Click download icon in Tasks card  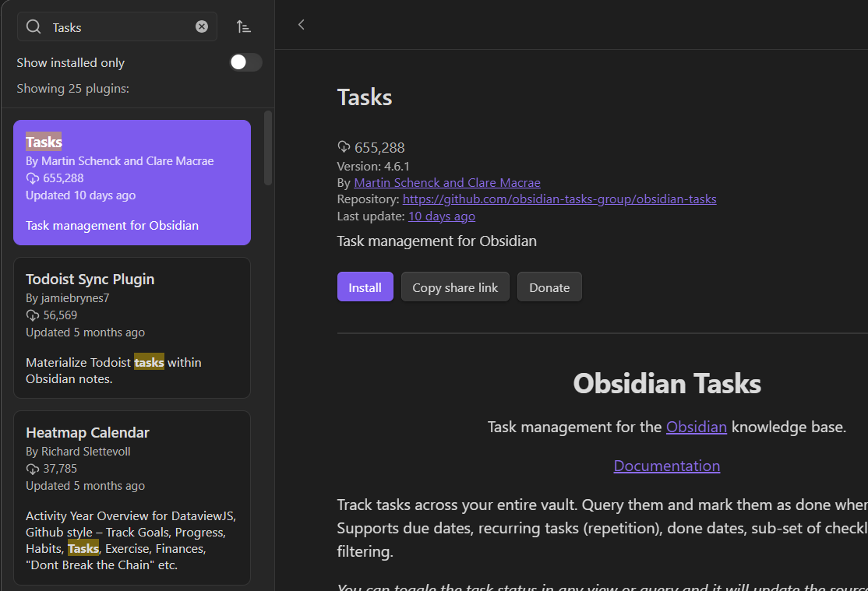[33, 178]
